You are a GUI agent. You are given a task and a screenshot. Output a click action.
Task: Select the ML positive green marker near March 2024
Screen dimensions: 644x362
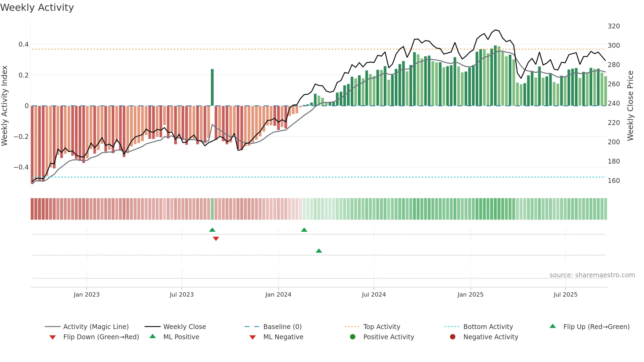click(319, 251)
